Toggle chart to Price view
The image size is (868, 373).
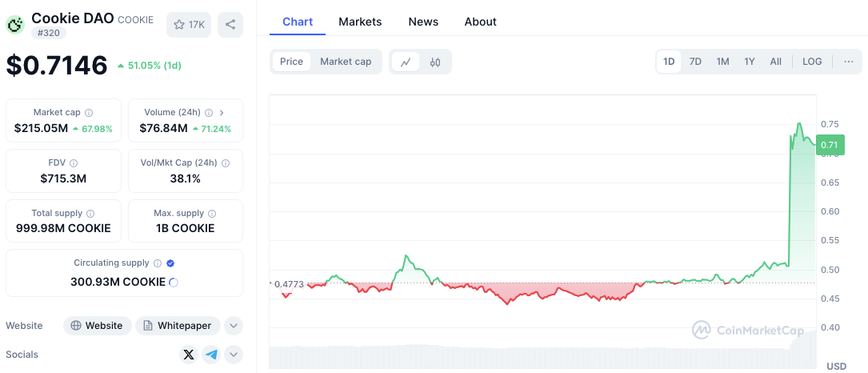click(291, 62)
